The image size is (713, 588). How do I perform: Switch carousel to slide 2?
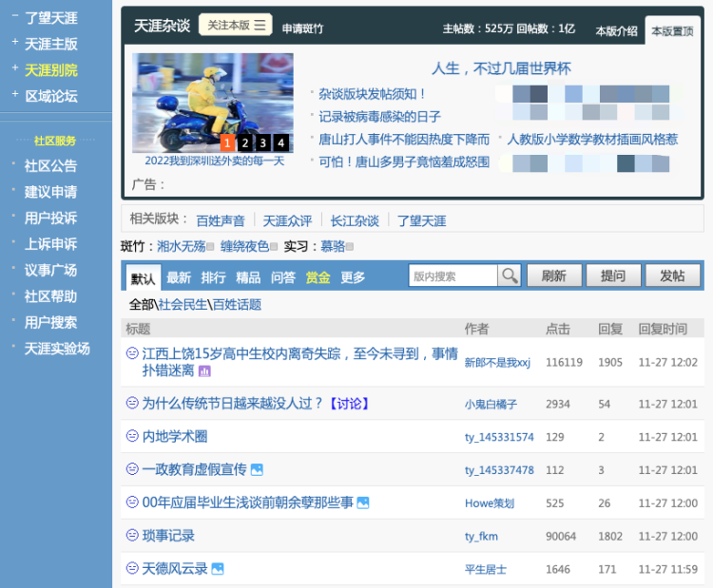pos(245,143)
